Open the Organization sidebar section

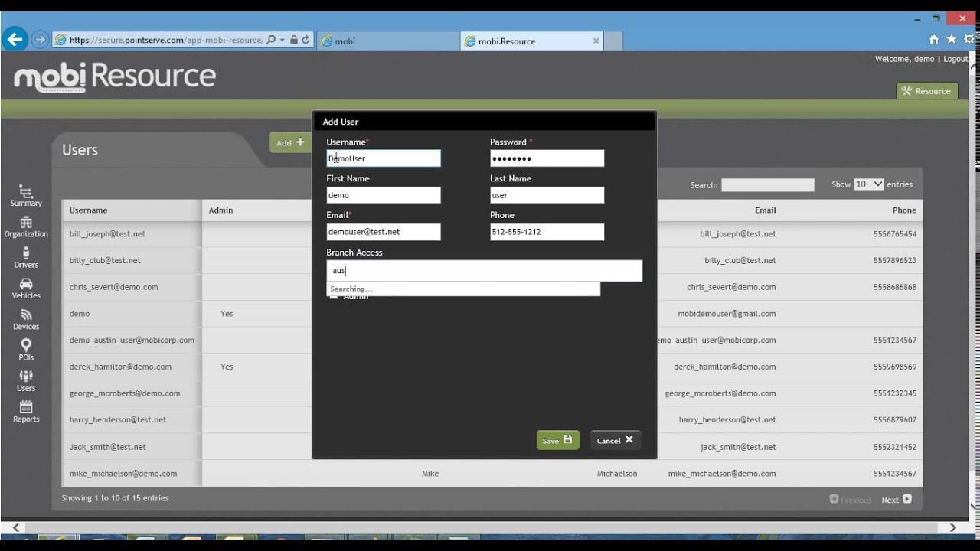coord(26,227)
